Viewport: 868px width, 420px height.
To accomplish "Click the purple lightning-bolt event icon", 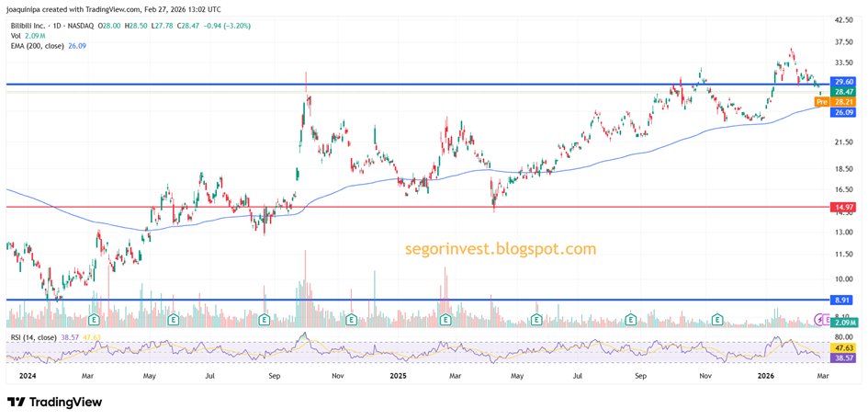I will [820, 319].
